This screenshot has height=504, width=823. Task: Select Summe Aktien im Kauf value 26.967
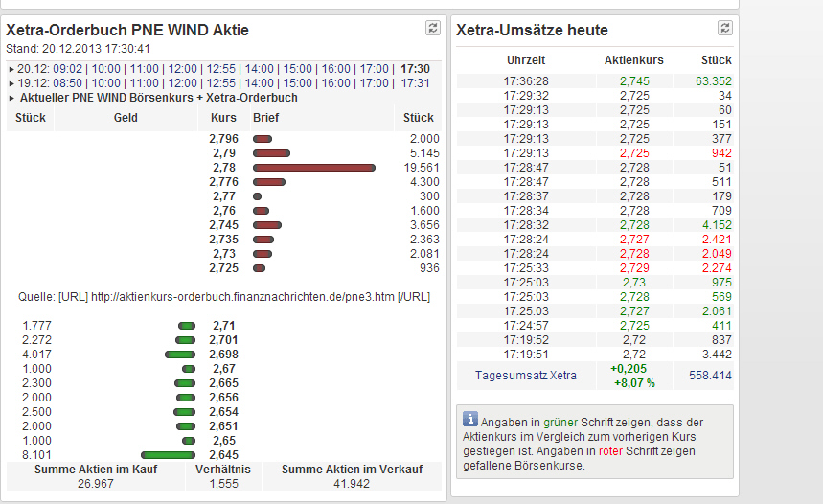pos(96,484)
